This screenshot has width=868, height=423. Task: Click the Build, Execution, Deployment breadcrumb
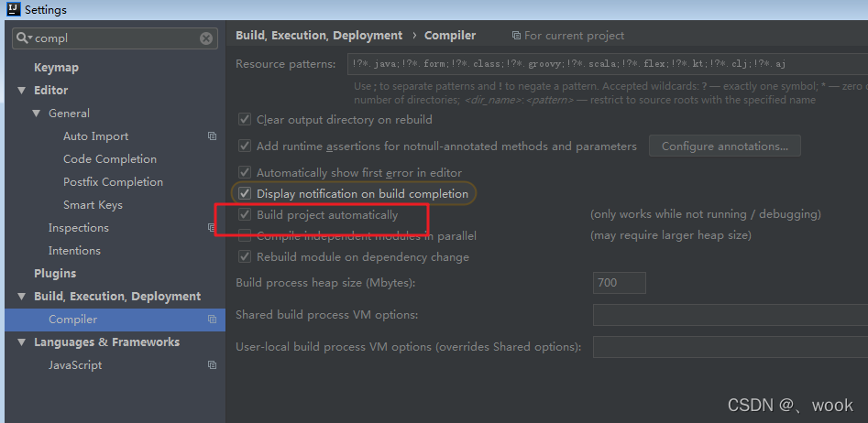pyautogui.click(x=319, y=36)
